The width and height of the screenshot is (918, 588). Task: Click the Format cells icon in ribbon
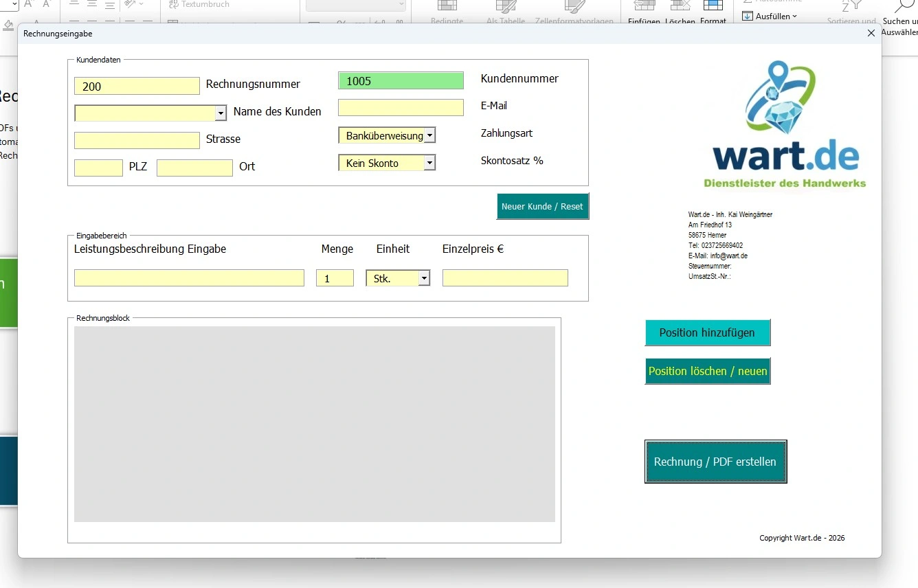(x=713, y=7)
